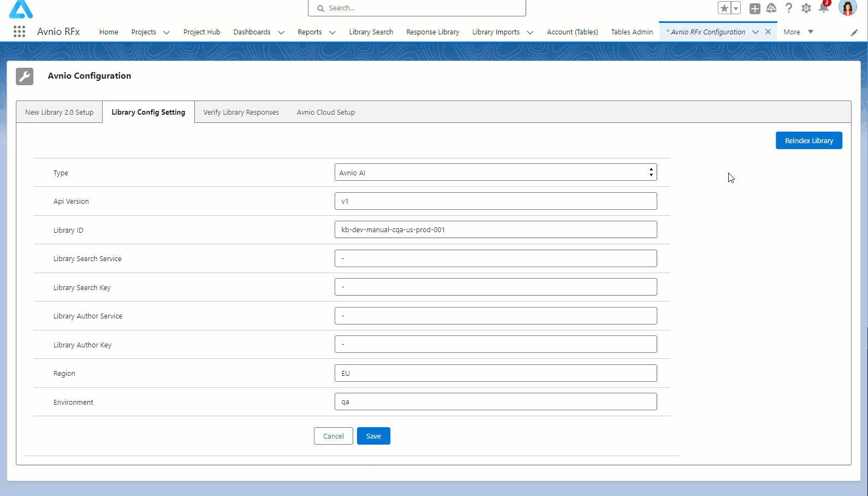Expand the Avnio RFx Configuration tab chevron

tap(756, 32)
